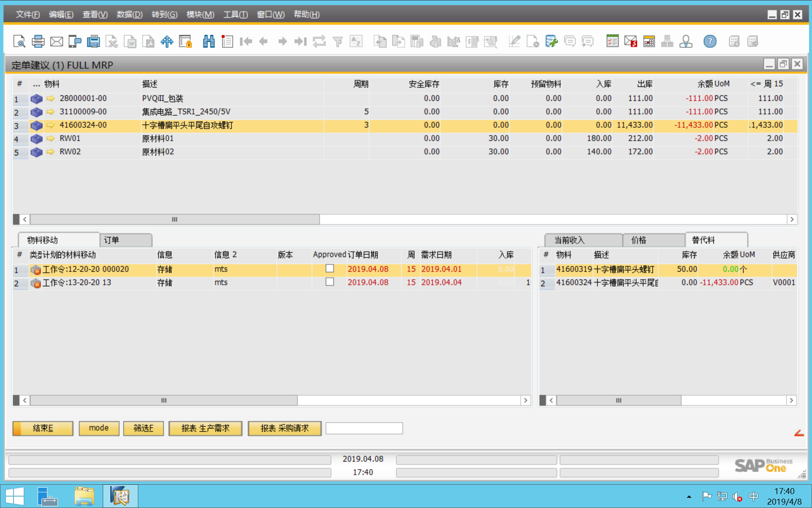Switch to the 物料移动 tab

[59, 240]
